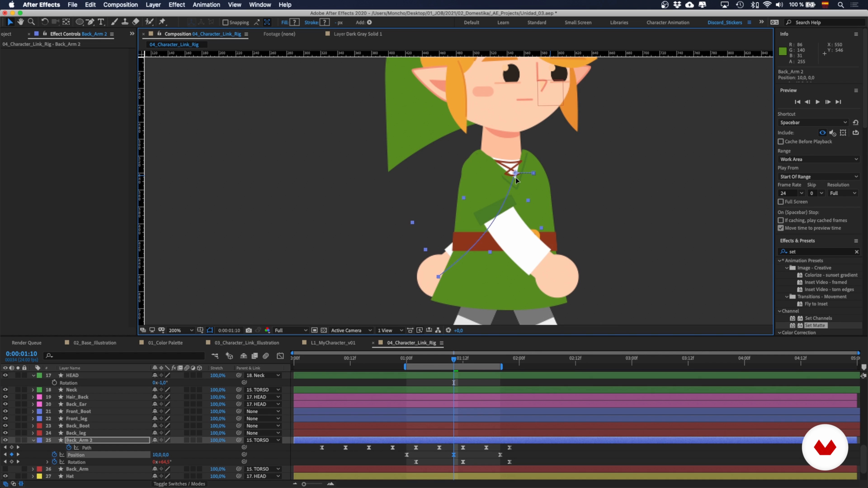868x488 pixels.
Task: Toggle the shy layers switch in timeline
Action: coord(243,356)
